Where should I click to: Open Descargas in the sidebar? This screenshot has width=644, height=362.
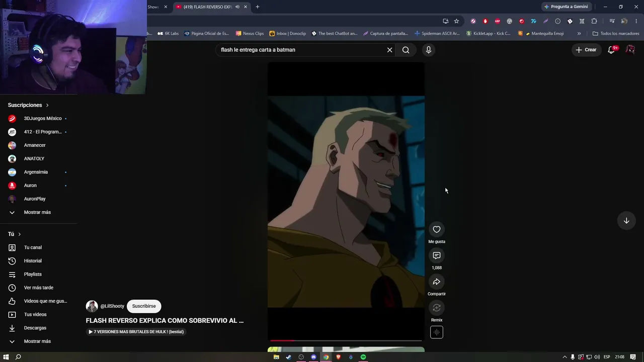pos(38,328)
